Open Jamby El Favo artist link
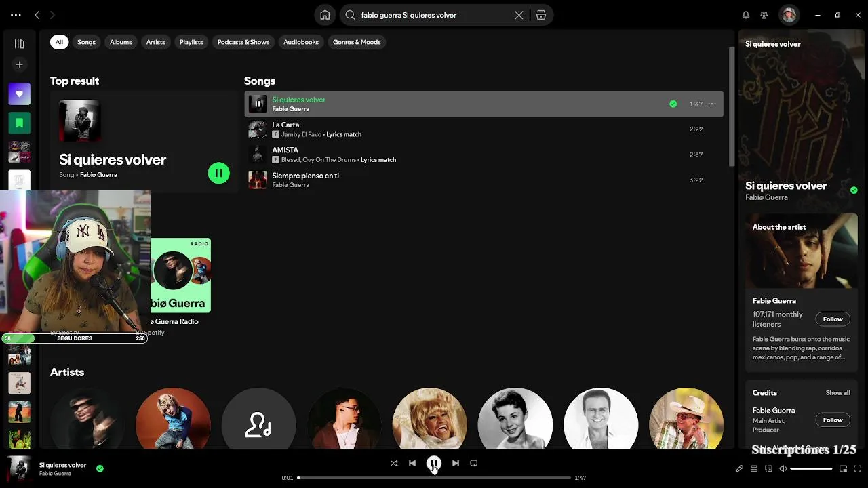 pyautogui.click(x=301, y=134)
